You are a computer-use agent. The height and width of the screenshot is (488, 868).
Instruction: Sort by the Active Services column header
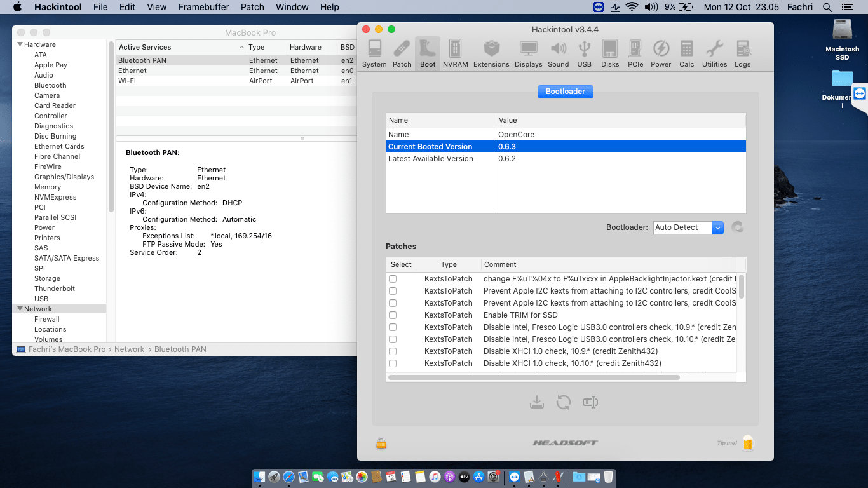[182, 47]
